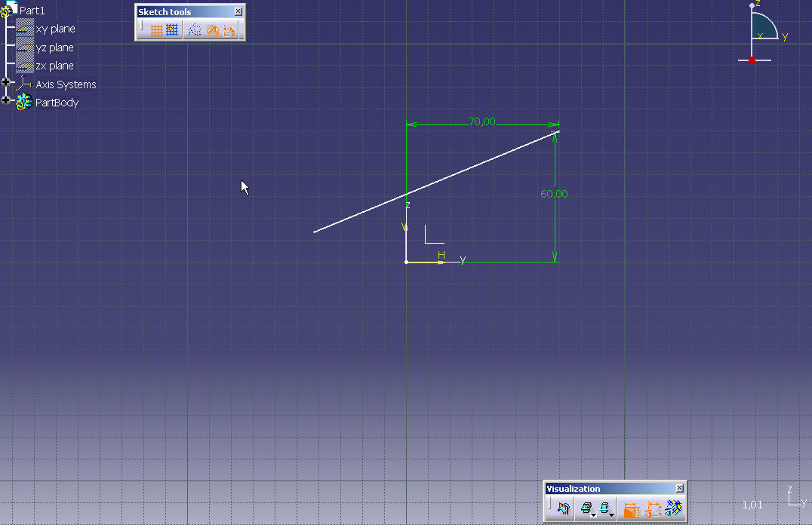The width and height of the screenshot is (812, 525).
Task: Click the compass red manipulation handle
Action: pos(752,60)
